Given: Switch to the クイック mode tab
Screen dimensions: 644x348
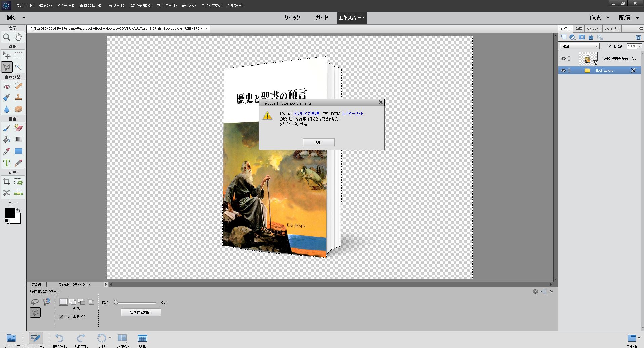Looking at the screenshot, I should click(x=292, y=18).
